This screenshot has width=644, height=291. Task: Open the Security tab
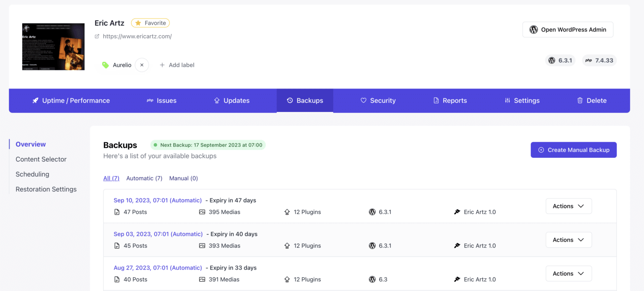click(378, 101)
